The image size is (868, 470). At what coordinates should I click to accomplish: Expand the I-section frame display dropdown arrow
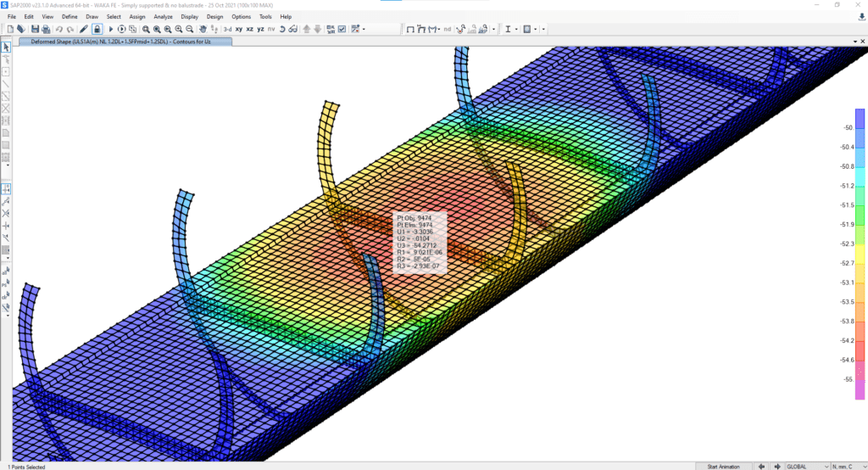(517, 29)
